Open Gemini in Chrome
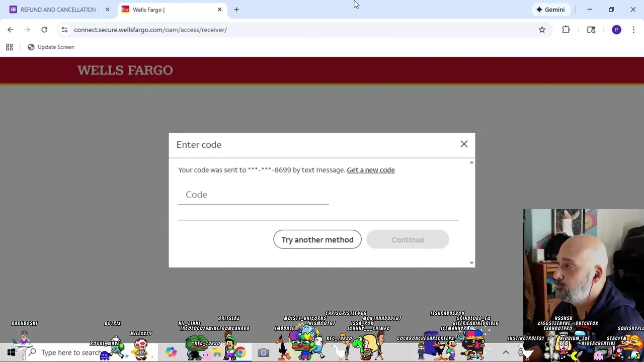The width and height of the screenshot is (644, 362). (x=550, y=10)
